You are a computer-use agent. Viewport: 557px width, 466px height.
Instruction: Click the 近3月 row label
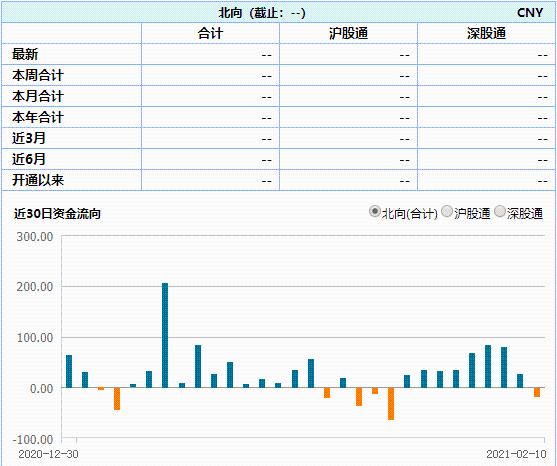click(x=29, y=138)
